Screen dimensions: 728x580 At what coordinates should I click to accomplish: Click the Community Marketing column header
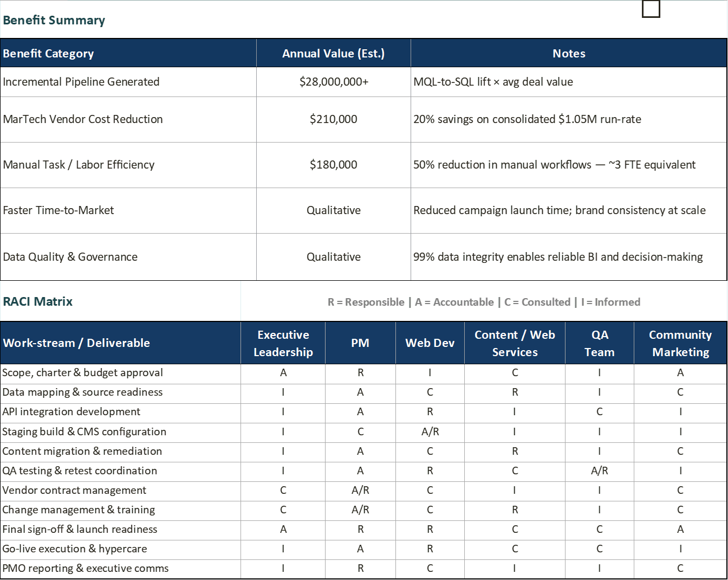click(680, 343)
